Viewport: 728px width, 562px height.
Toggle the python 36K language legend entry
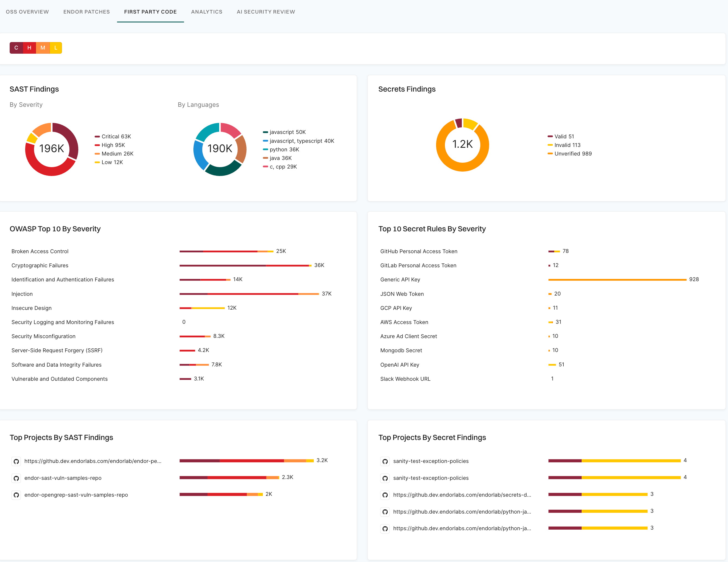(283, 149)
